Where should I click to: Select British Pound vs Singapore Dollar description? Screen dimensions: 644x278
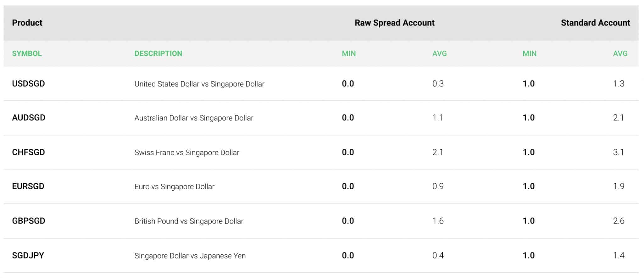pos(189,221)
